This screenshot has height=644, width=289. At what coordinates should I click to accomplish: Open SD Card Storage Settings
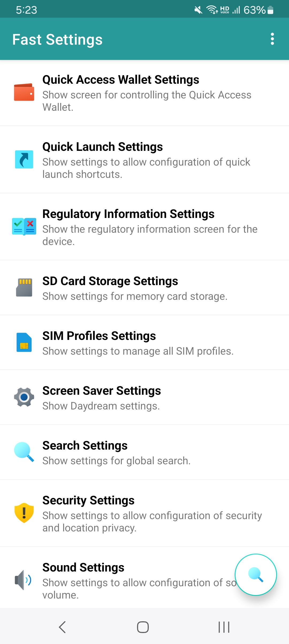click(110, 281)
